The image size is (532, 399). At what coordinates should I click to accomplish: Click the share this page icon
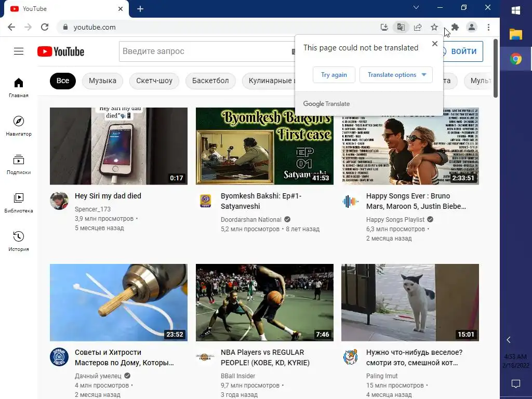click(418, 27)
